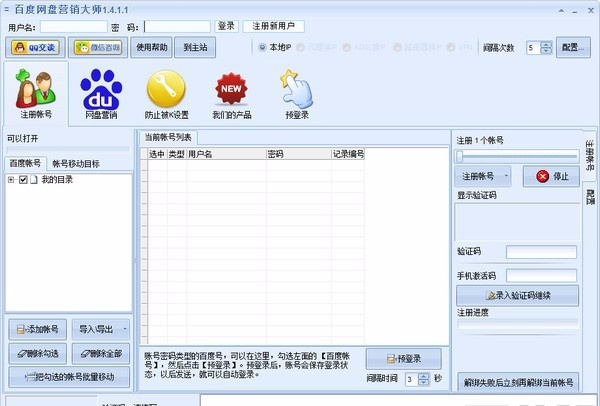Screen dimensions: 600x406
Task: Click the 注册进度 progress bar
Action: coord(518,324)
